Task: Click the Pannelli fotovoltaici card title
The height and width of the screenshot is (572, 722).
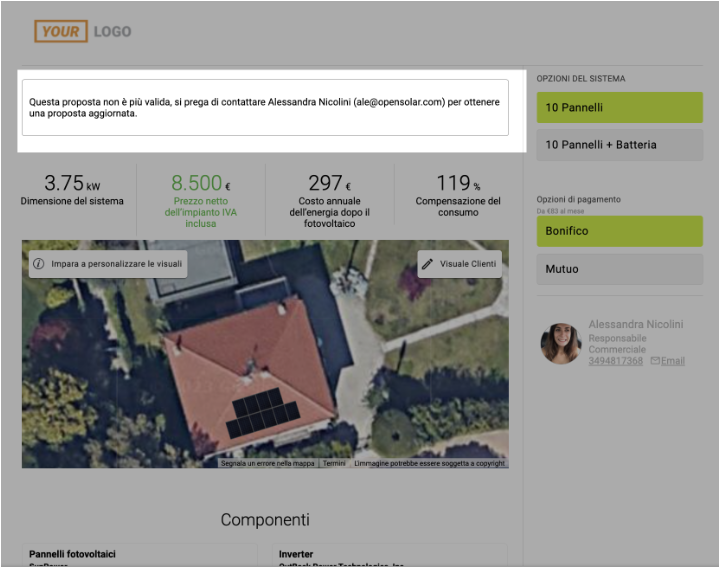Action: [x=72, y=554]
